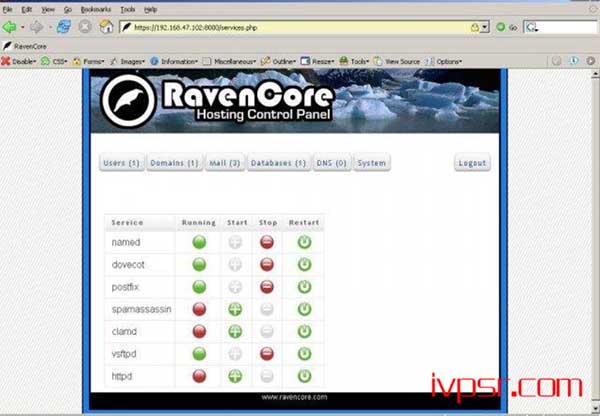Viewport: 600px width, 416px height.
Task: Restart the spamassassin service
Action: click(x=304, y=309)
